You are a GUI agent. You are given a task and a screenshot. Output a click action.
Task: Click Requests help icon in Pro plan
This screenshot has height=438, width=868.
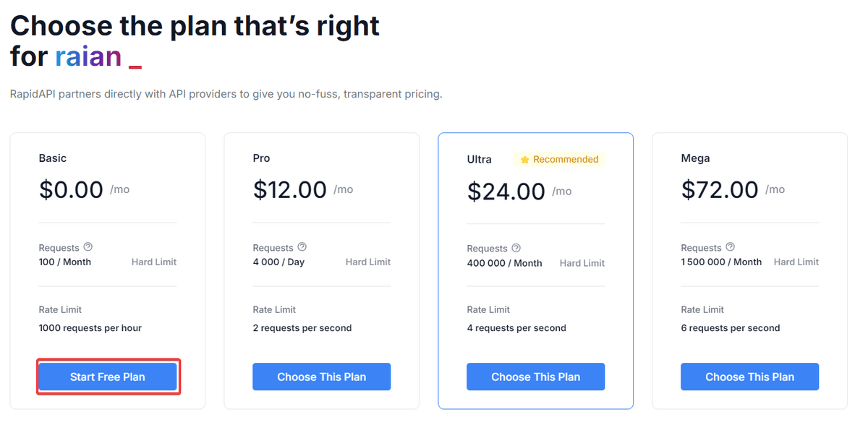pyautogui.click(x=302, y=247)
